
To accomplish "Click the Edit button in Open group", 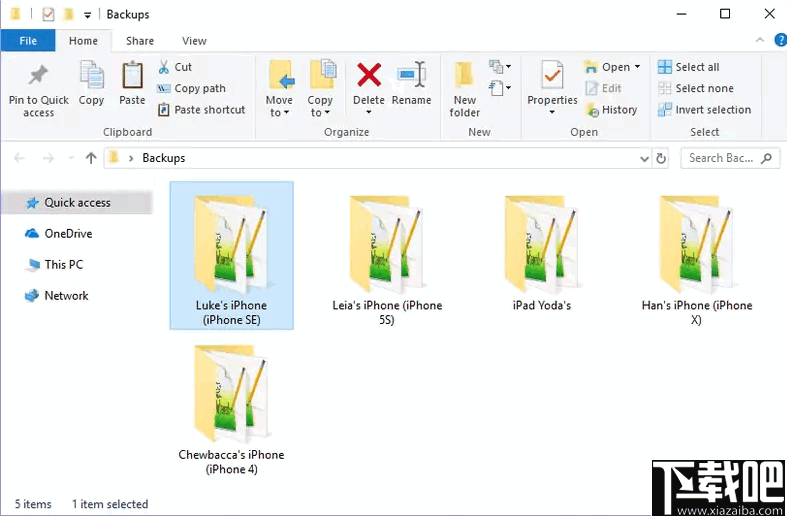I will [604, 88].
